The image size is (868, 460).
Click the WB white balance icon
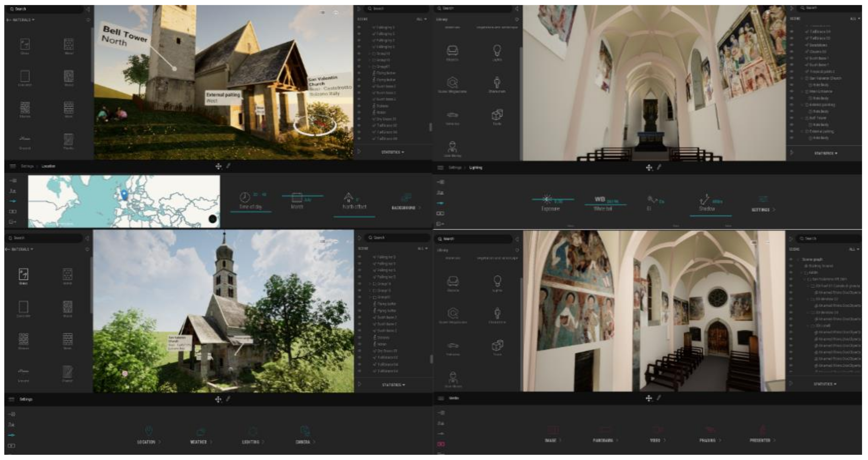600,199
